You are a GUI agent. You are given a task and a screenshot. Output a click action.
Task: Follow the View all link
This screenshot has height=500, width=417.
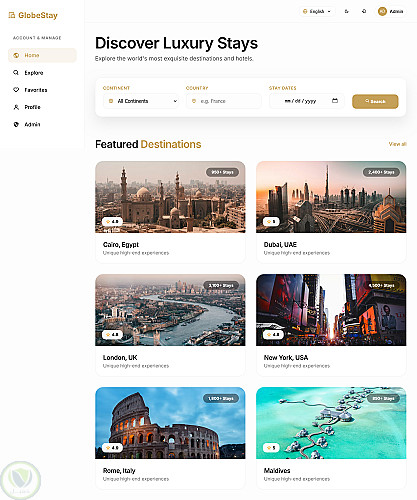click(397, 144)
